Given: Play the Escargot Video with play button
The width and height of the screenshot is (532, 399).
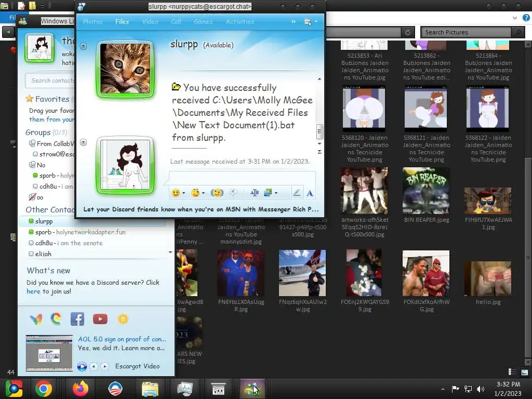Looking at the screenshot, I should pyautogui.click(x=82, y=366).
